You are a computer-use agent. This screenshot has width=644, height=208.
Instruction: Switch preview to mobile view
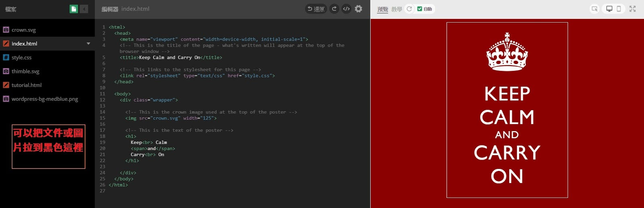click(619, 9)
